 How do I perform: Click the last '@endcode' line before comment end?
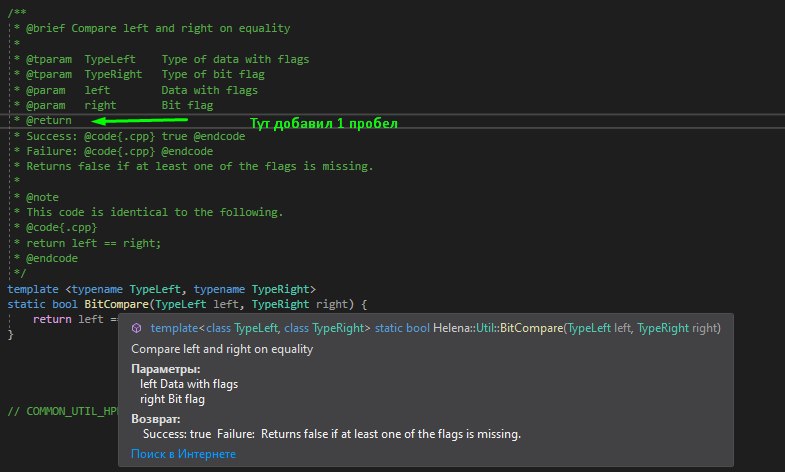point(52,258)
